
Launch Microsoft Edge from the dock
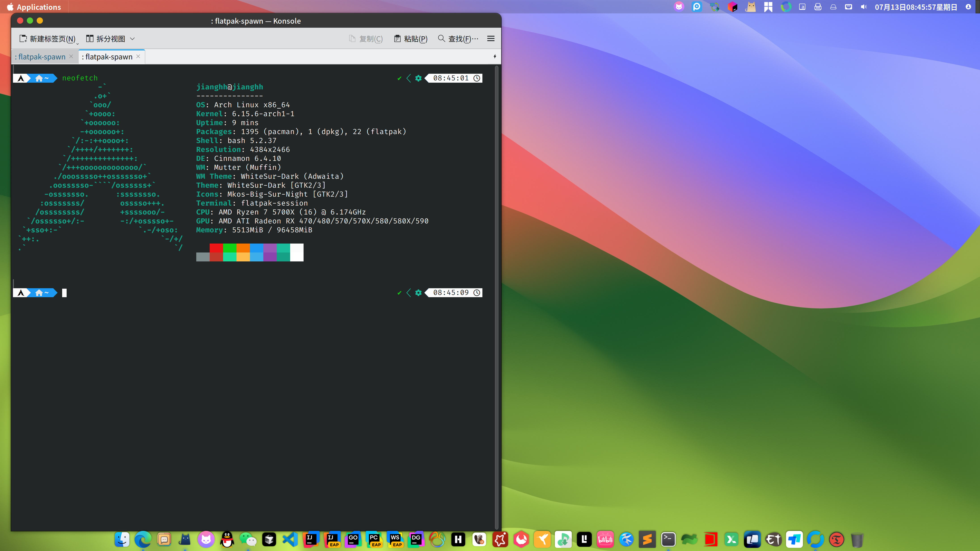pos(143,539)
